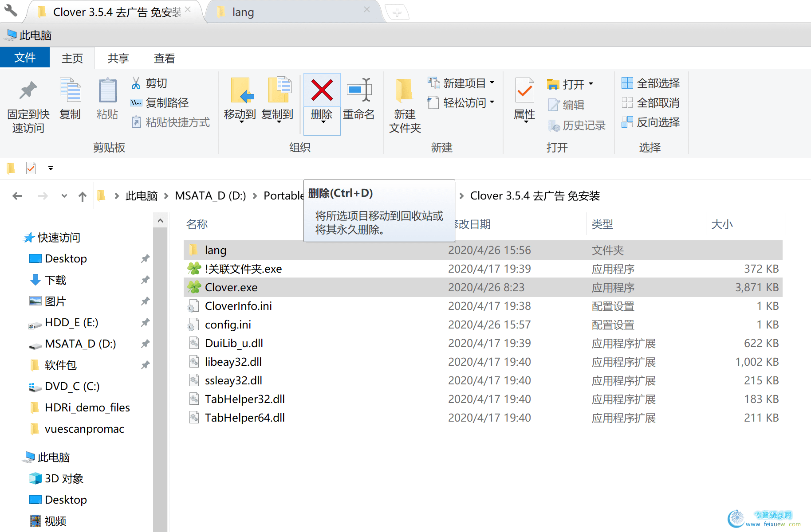Click the Clover.exe clover icon
Image resolution: width=811 pixels, height=532 pixels.
point(194,287)
